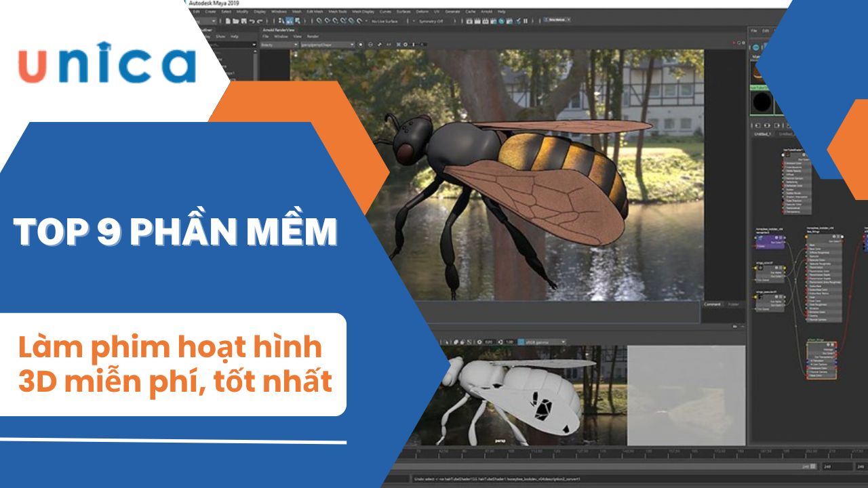Open the Arnold menu in menu bar
Screen dimensions: 868x488
[486, 12]
